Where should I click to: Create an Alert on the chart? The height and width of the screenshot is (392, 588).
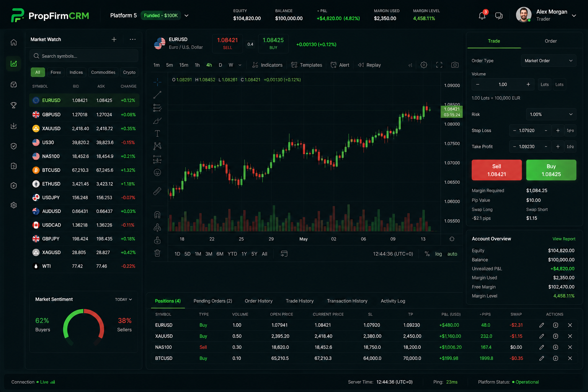coord(340,65)
